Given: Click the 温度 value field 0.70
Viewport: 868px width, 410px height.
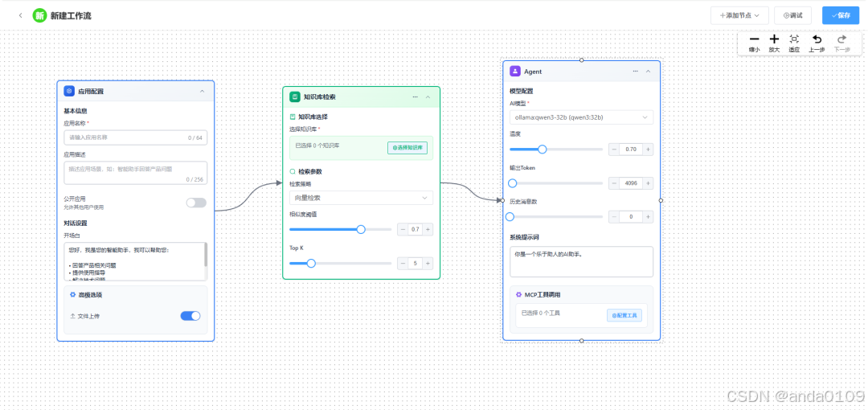Looking at the screenshot, I should pyautogui.click(x=631, y=149).
